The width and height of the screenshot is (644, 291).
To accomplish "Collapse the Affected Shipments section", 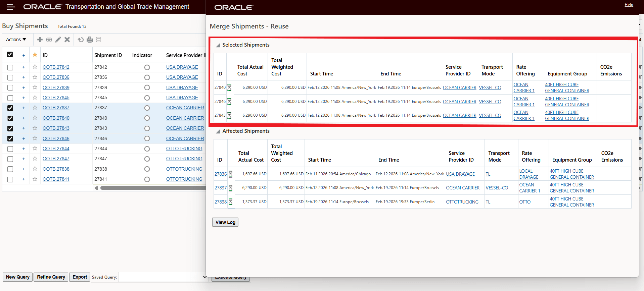I will pyautogui.click(x=218, y=131).
